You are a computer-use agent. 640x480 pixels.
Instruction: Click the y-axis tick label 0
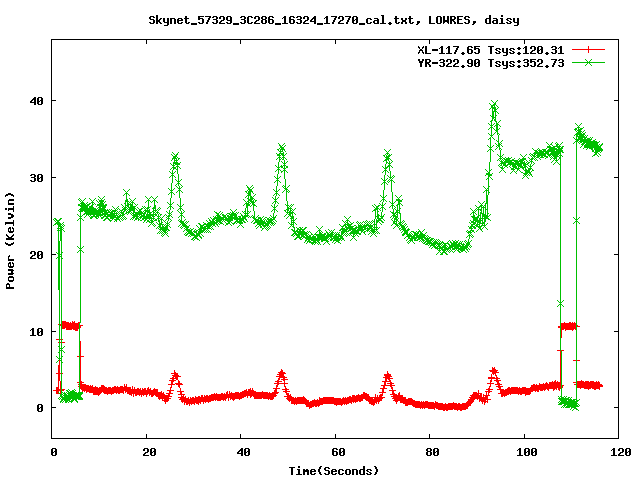pyautogui.click(x=40, y=408)
